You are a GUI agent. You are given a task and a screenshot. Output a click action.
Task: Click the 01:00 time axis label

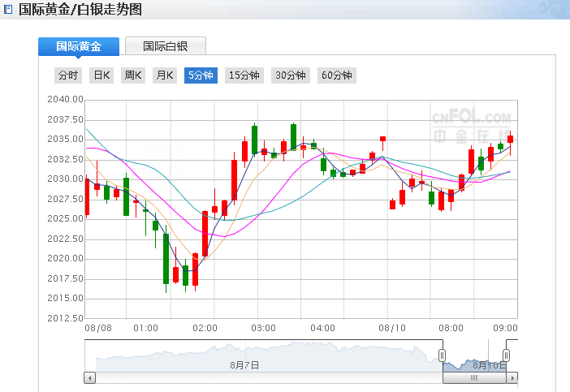pos(146,328)
